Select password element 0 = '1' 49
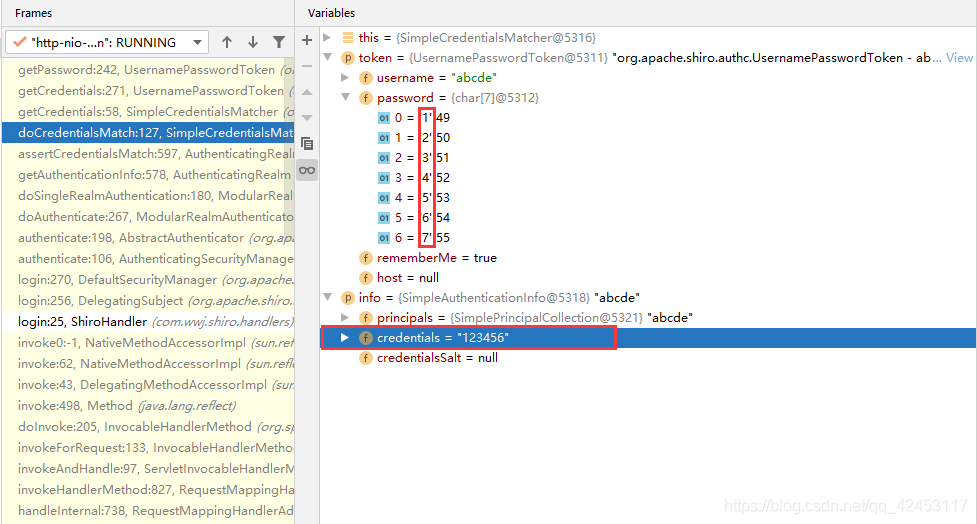This screenshot has height=524, width=977. click(648, 118)
